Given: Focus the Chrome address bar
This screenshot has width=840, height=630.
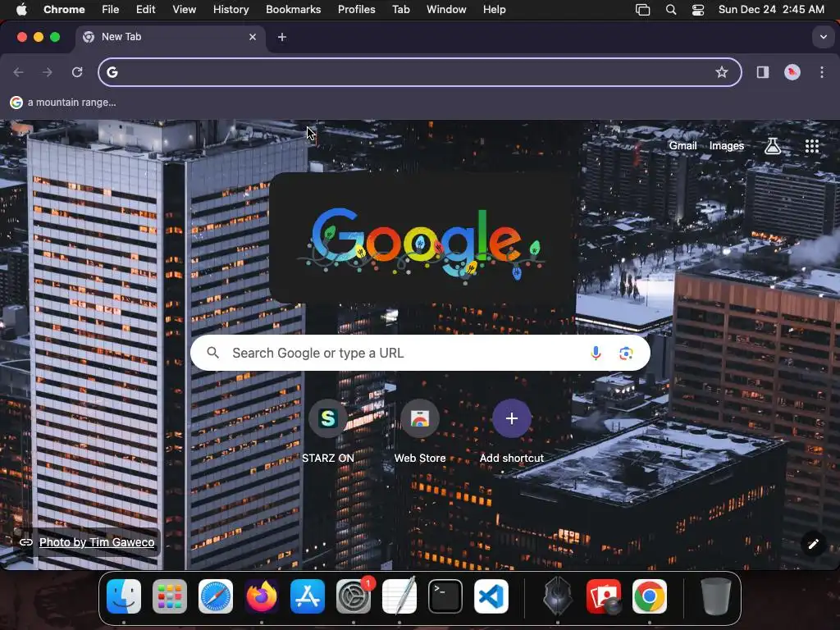Looking at the screenshot, I should 419,72.
